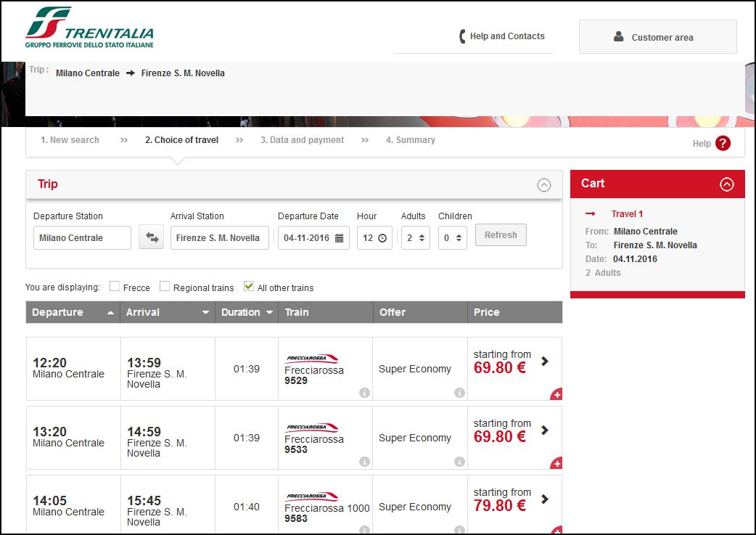
Task: Click info icon for Frecciarossa 9533 train
Action: coord(364,462)
